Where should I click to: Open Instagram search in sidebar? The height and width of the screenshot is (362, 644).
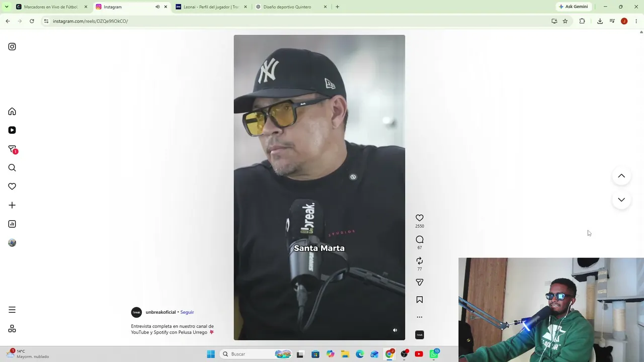pos(12,168)
